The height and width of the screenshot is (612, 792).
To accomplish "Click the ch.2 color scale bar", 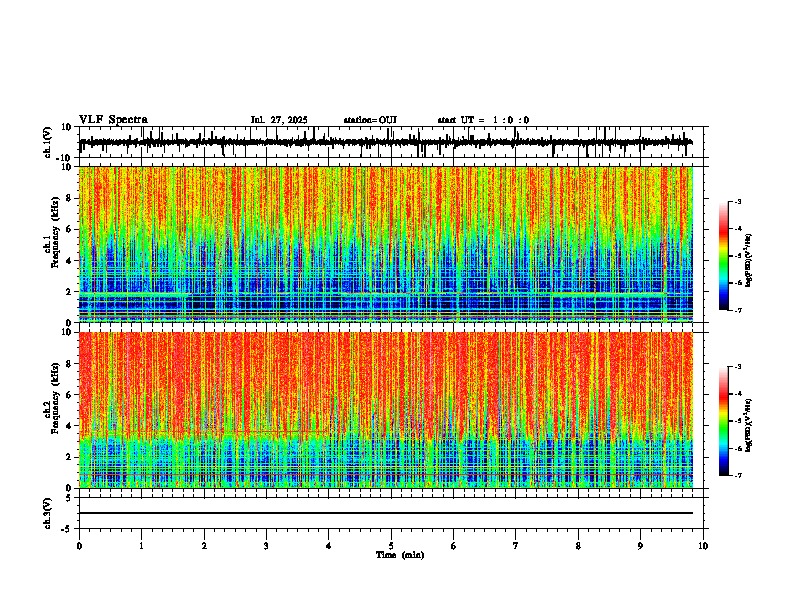I will pyautogui.click(x=724, y=421).
